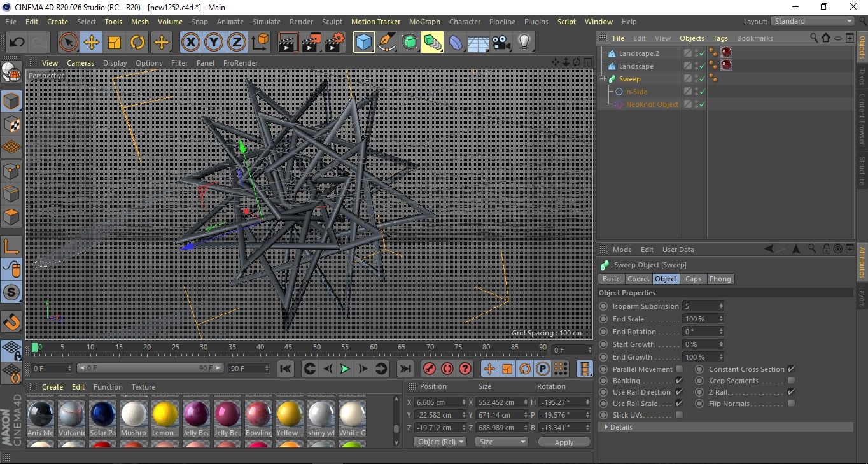Click the End Growth stepper arrows
868x464 pixels.
(x=721, y=357)
